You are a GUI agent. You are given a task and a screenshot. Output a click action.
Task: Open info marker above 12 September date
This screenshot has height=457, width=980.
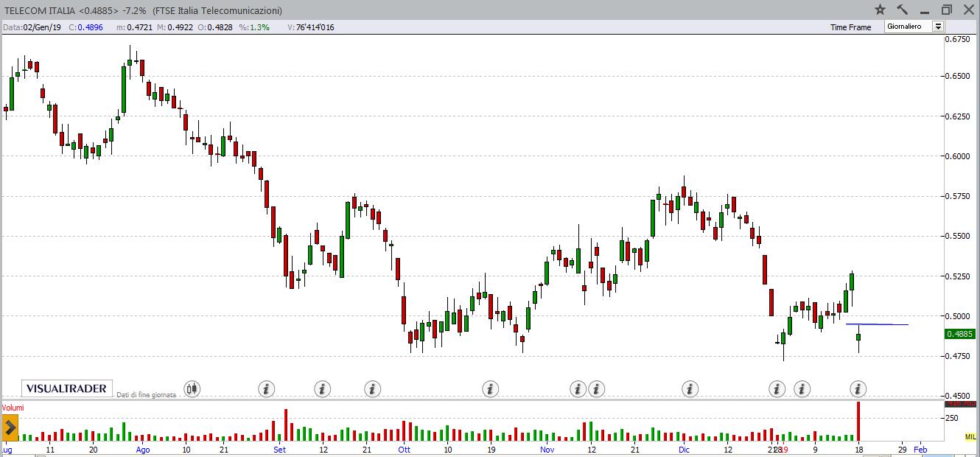pyautogui.click(x=322, y=388)
